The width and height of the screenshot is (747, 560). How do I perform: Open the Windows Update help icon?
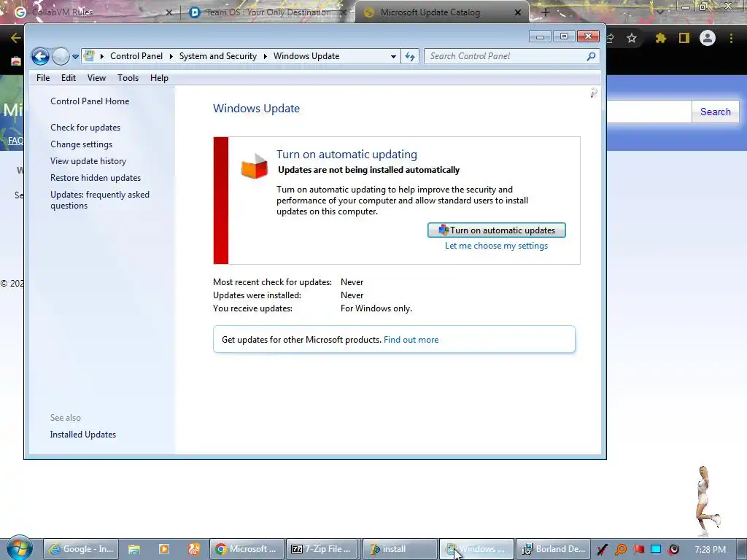tap(594, 93)
